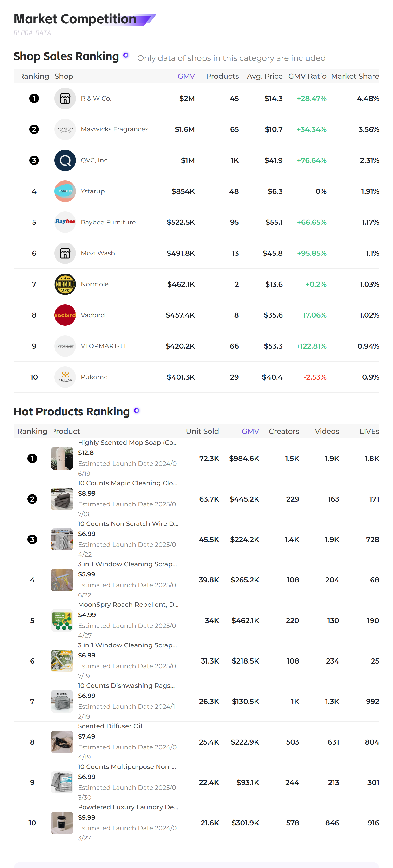Click the VTOPMART-TT shop logo
The image size is (393, 868).
[x=65, y=346]
